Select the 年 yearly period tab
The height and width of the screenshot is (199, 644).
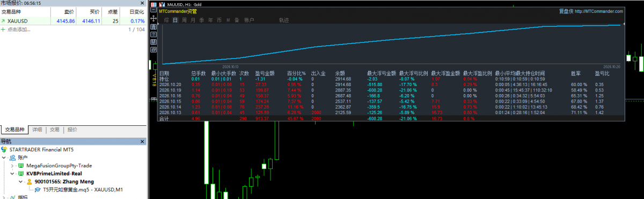[x=210, y=20]
